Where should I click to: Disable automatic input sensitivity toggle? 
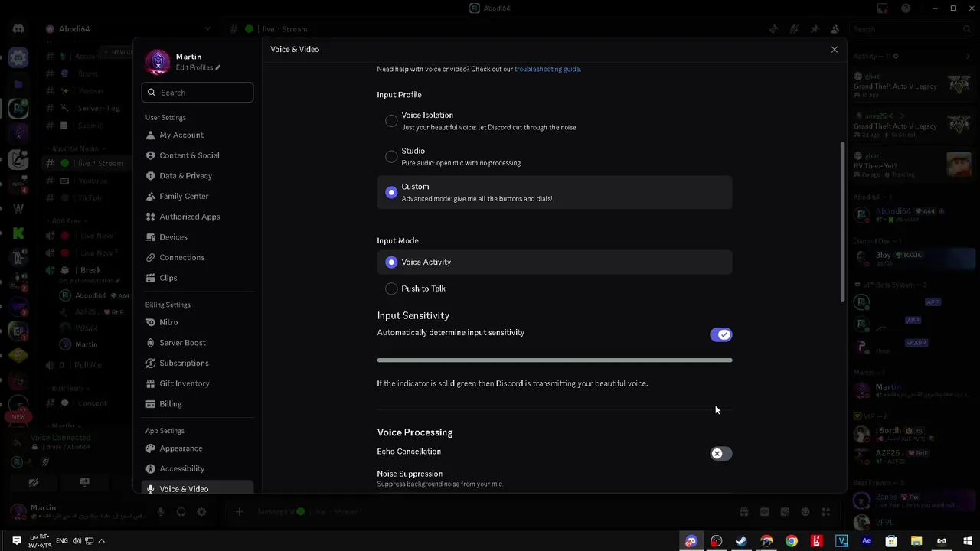point(720,334)
